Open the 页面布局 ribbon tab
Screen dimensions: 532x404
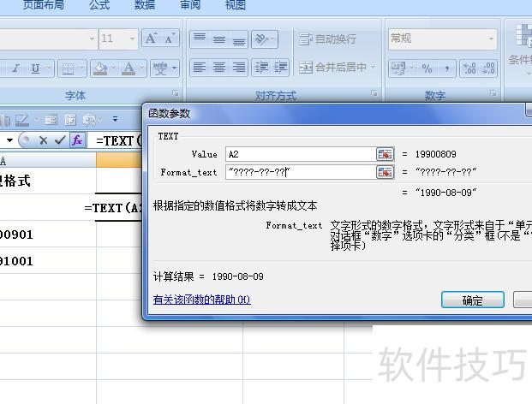coord(43,5)
